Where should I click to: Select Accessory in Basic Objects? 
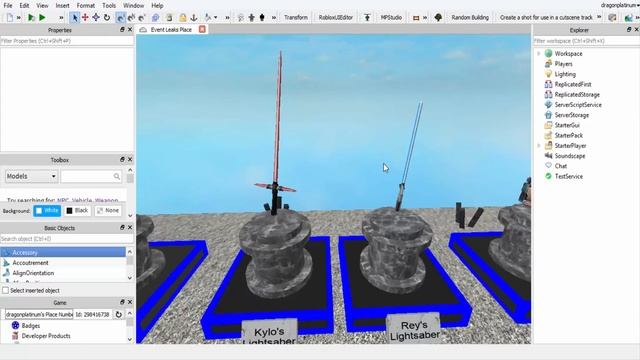tap(63, 253)
